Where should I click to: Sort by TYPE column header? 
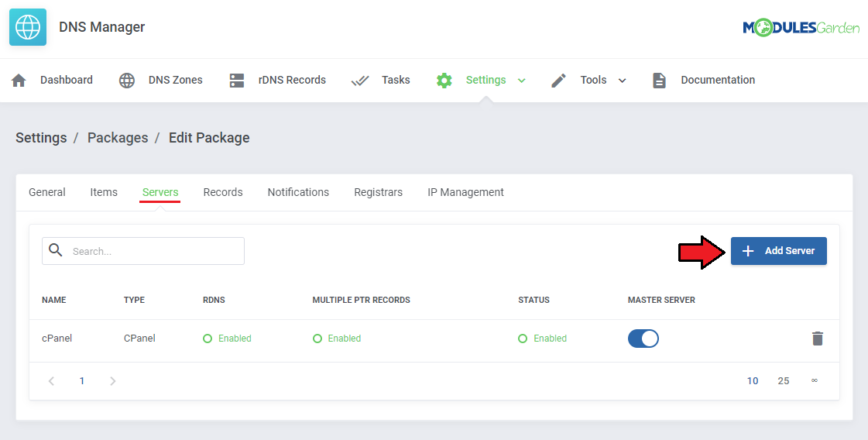(134, 300)
